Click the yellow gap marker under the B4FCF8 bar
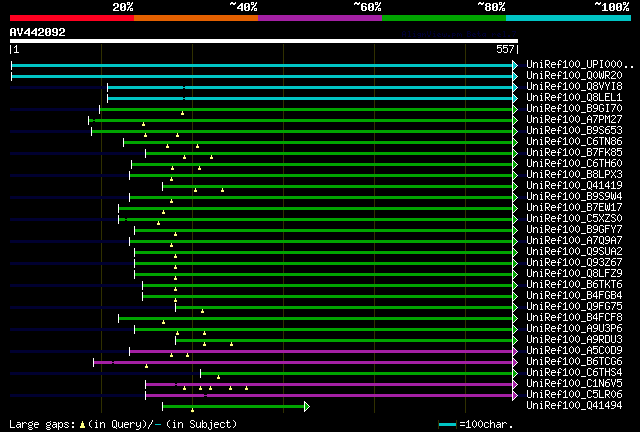Image resolution: width=640 pixels, height=432 pixels. [x=164, y=322]
